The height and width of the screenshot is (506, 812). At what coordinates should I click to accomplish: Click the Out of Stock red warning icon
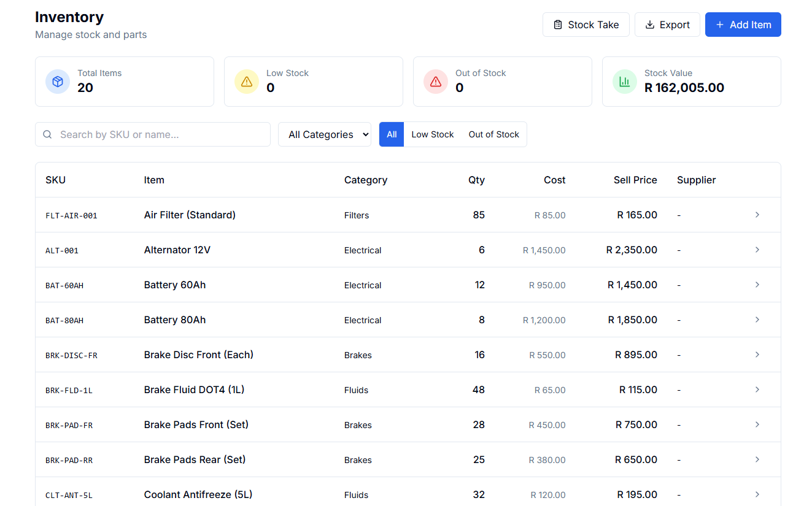(436, 82)
